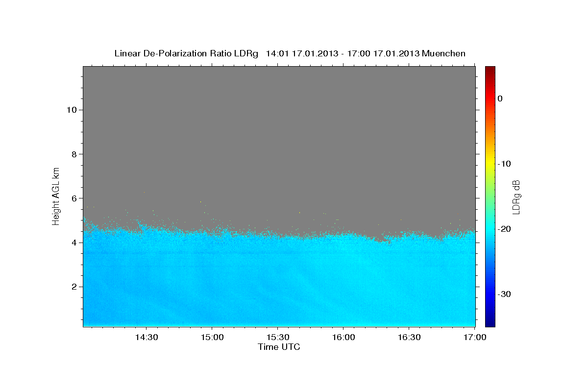Click the 14:30 time tick label
Screen dimensions: 588x392
(146, 338)
